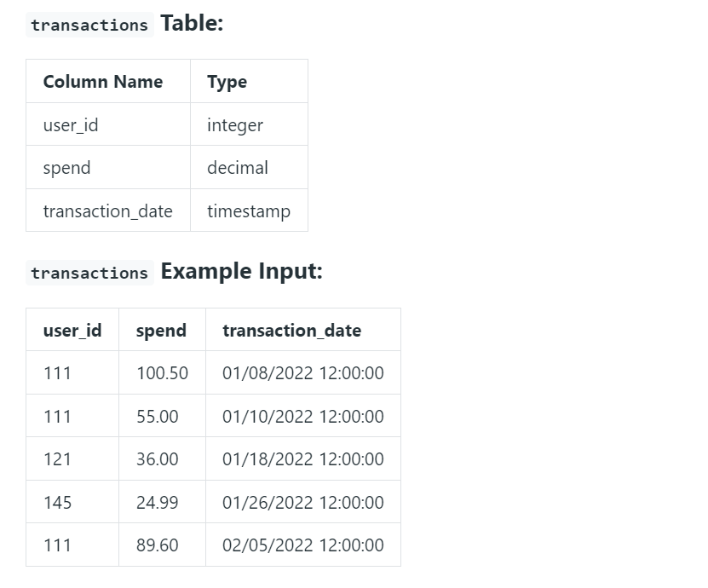Viewport: 708px width, 588px height.
Task: Click the transactions label before Example Input
Action: pyautogui.click(x=89, y=273)
